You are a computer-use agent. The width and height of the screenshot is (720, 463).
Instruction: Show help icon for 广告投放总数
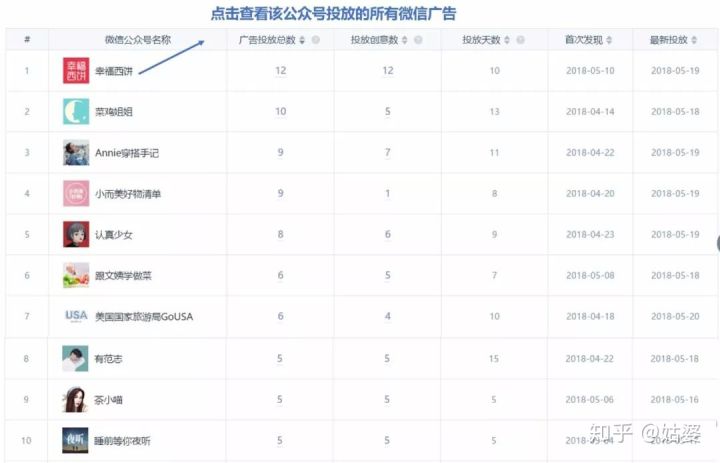click(x=315, y=40)
